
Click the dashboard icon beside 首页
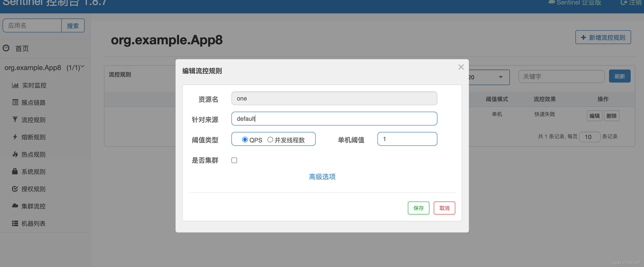tap(6, 48)
